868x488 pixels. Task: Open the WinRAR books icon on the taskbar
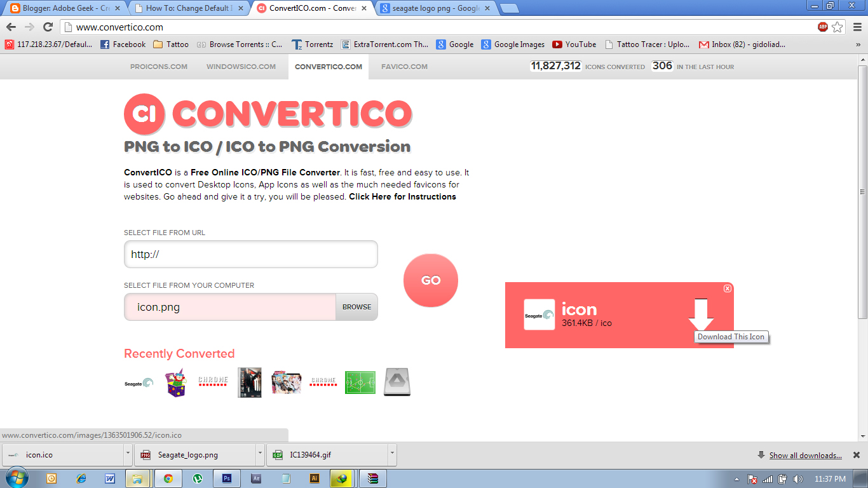click(373, 478)
